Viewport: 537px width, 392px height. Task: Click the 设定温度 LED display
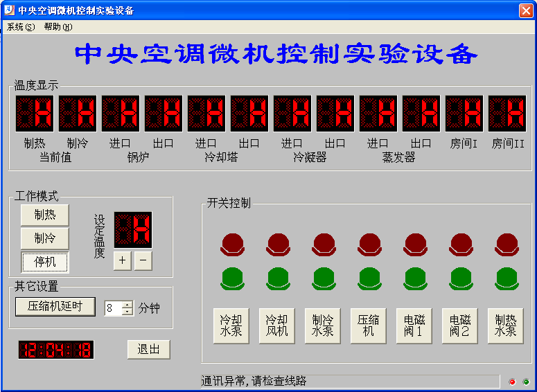click(133, 230)
